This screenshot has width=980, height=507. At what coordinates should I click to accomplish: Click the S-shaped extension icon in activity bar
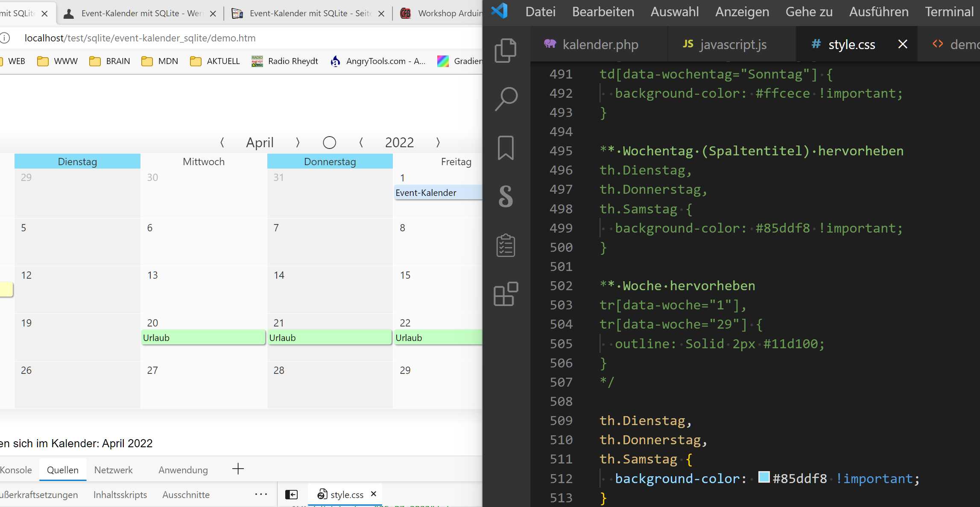click(x=506, y=196)
